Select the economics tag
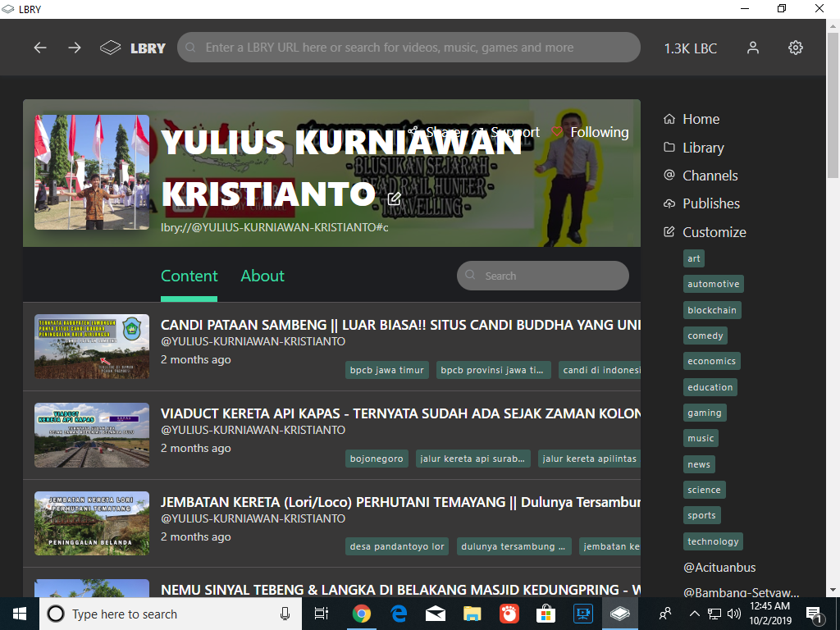The height and width of the screenshot is (630, 840). coord(712,361)
